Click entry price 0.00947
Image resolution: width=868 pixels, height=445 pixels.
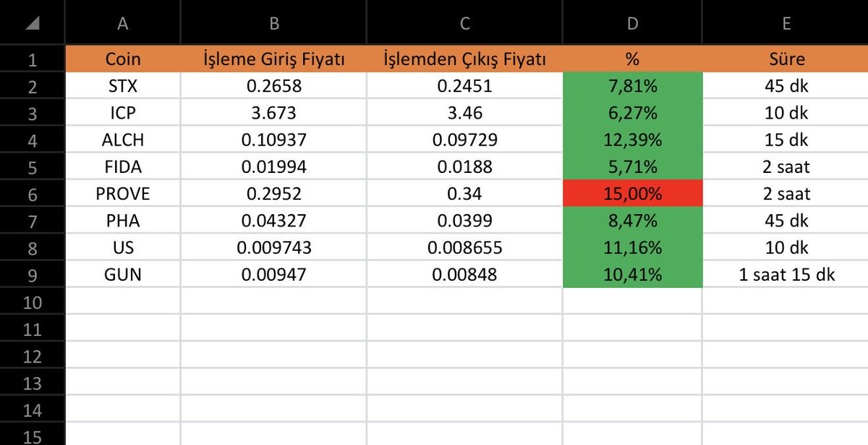click(x=273, y=274)
